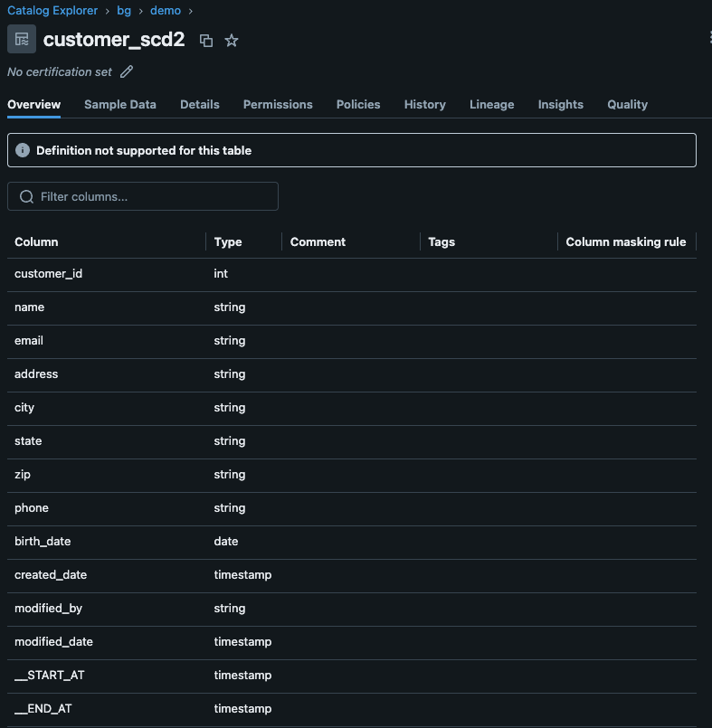Select the birth_date column name

[x=43, y=542]
